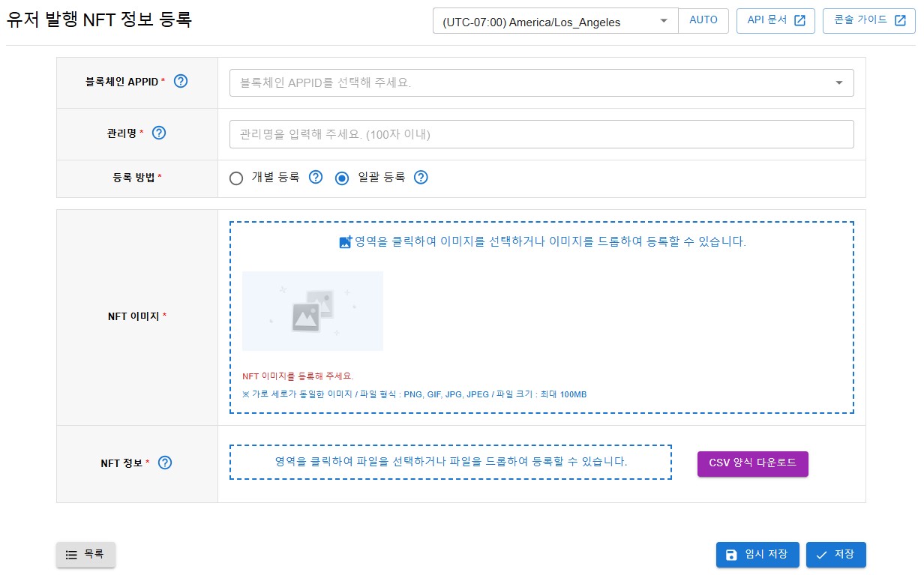Select the 개별 등록 radio button

[x=236, y=178]
